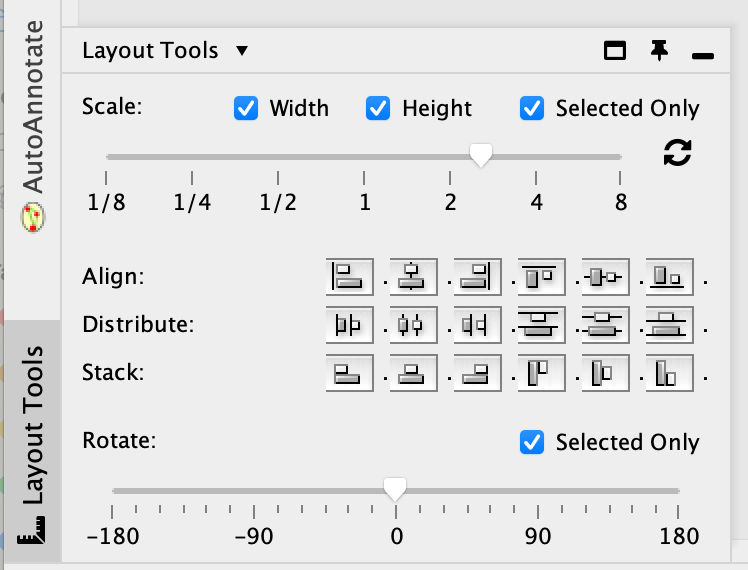Uncheck the Width scale checkbox
Image resolution: width=748 pixels, height=570 pixels.
(246, 108)
